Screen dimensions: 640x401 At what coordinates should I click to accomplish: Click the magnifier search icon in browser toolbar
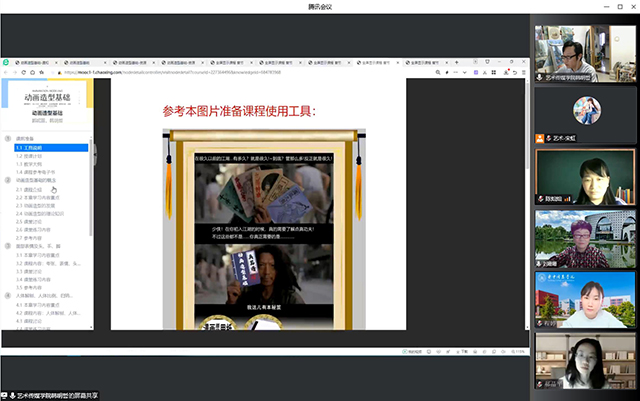click(x=438, y=72)
